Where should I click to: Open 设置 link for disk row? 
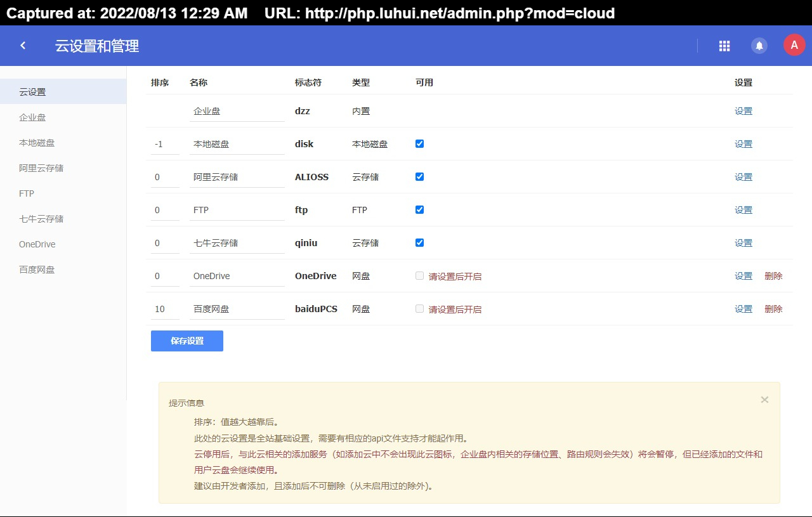pyautogui.click(x=743, y=144)
